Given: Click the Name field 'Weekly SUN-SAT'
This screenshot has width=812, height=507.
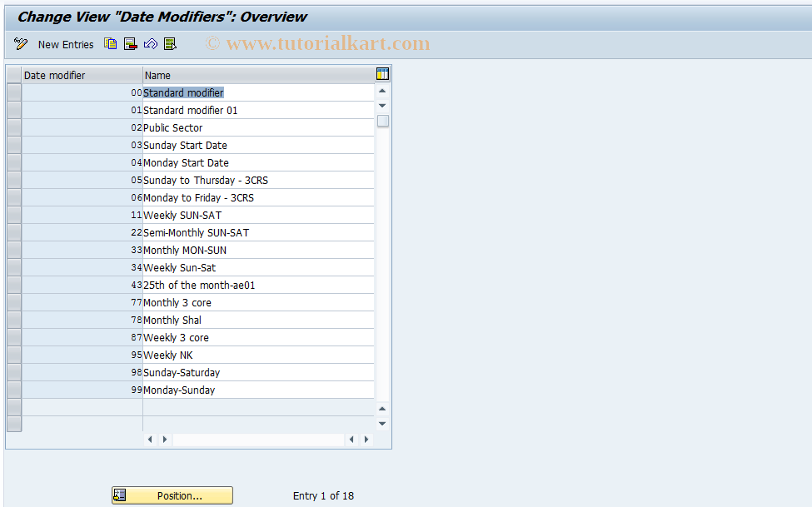Looking at the screenshot, I should (x=258, y=215).
